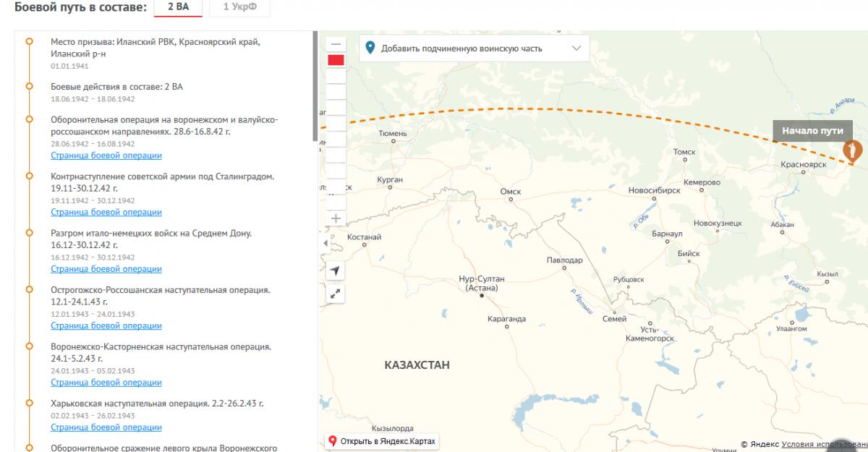The image size is (868, 452).
Task: Click 'Боевые действия в составе: 2 ВА' text
Action: (x=116, y=87)
